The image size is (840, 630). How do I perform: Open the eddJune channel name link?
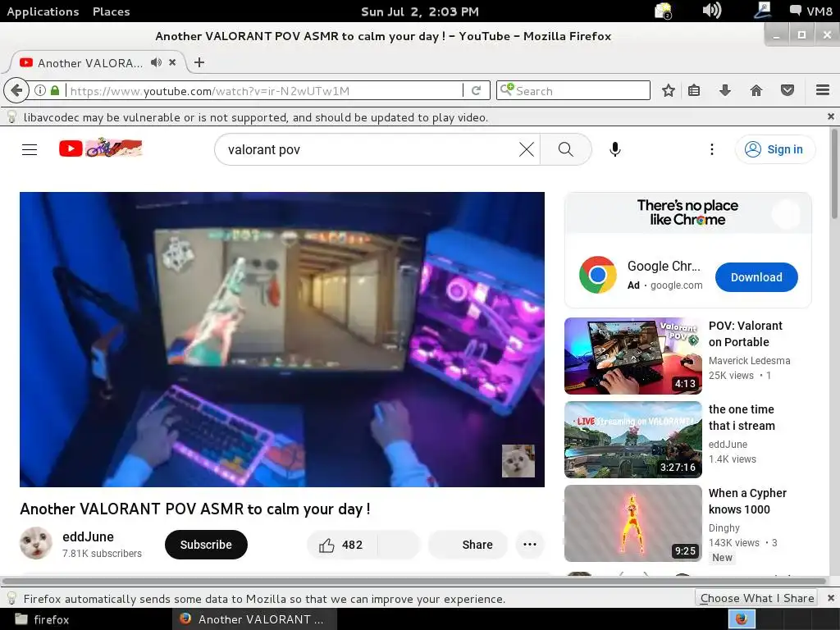point(88,536)
